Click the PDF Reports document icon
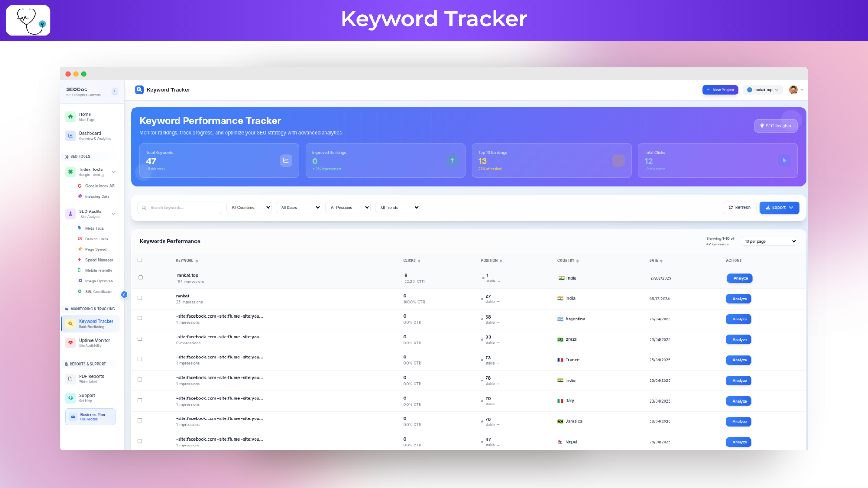868x488 pixels. pyautogui.click(x=71, y=379)
